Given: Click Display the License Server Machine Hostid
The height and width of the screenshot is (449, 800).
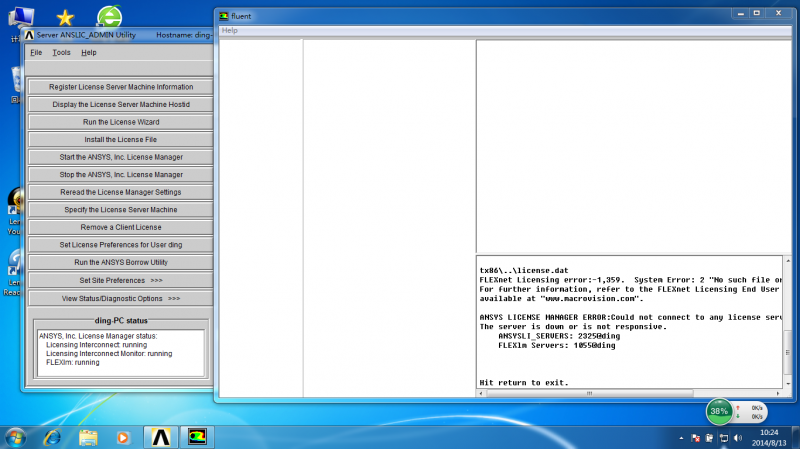Looking at the screenshot, I should tap(121, 104).
